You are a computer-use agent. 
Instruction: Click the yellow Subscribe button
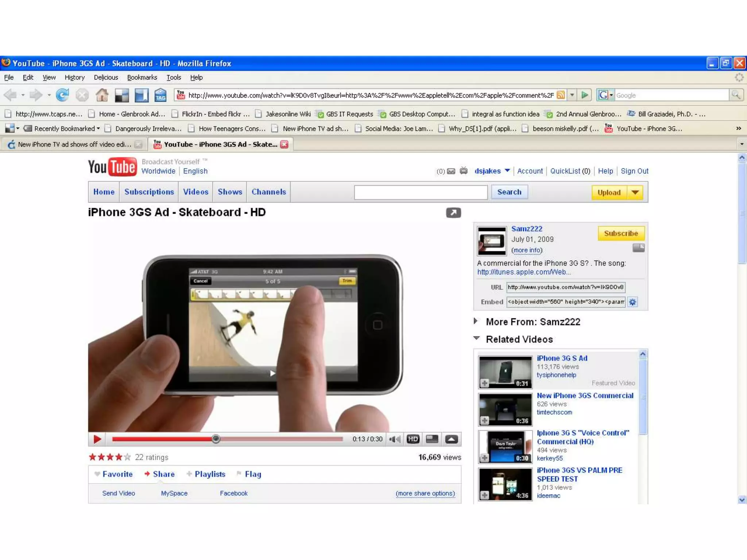click(621, 233)
